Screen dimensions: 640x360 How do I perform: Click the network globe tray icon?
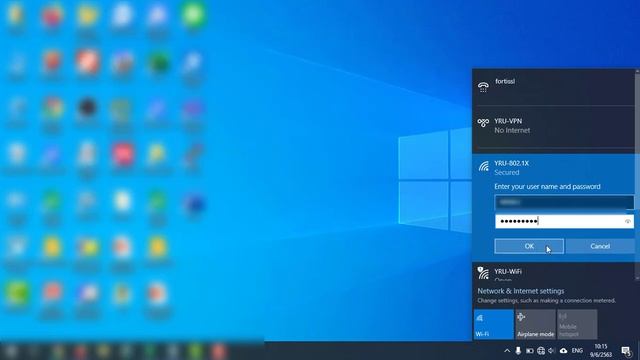click(541, 351)
